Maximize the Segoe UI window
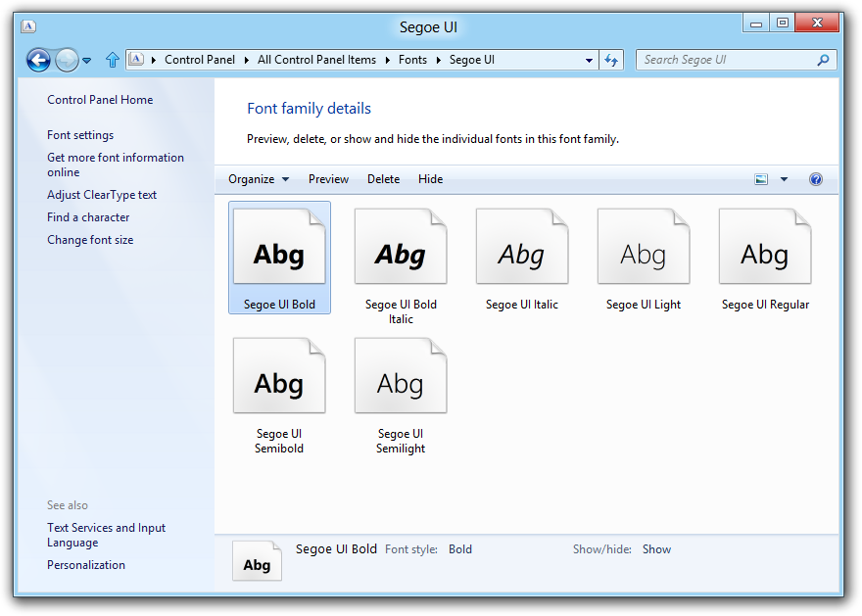862x616 pixels. coord(783,24)
